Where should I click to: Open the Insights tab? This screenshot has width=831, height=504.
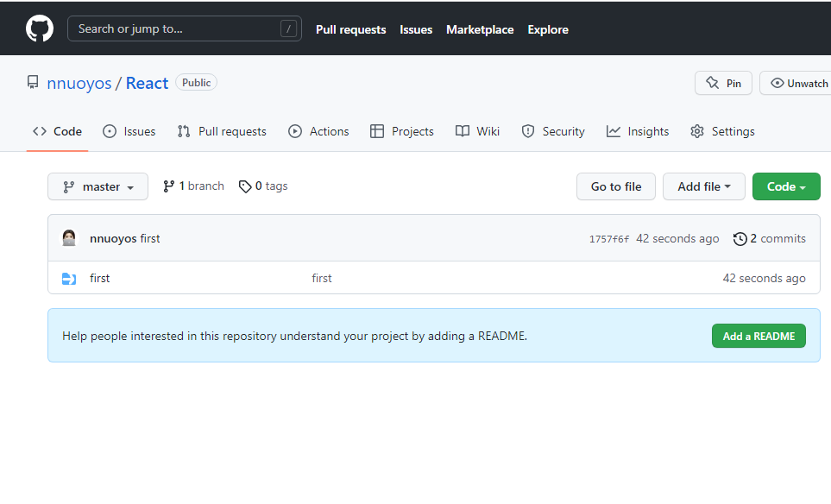pos(638,131)
